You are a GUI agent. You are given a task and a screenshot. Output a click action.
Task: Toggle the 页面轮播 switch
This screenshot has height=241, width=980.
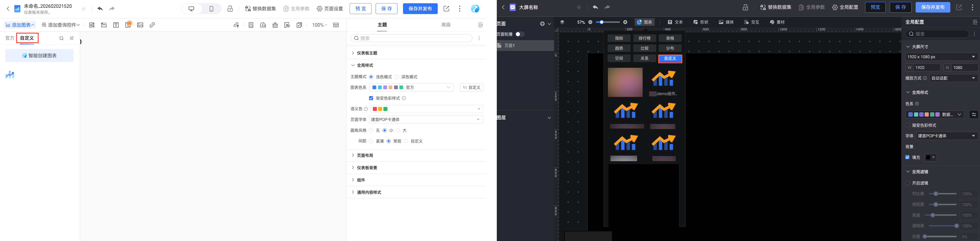click(x=520, y=34)
